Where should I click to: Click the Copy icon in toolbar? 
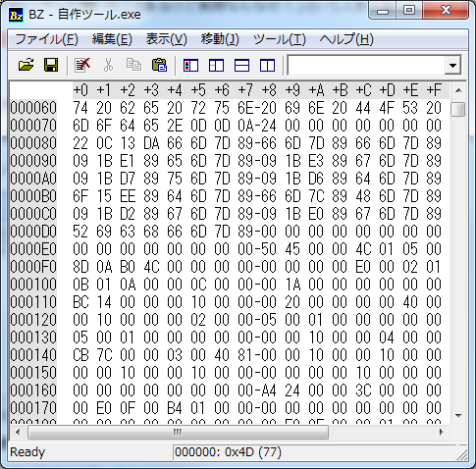[x=133, y=65]
